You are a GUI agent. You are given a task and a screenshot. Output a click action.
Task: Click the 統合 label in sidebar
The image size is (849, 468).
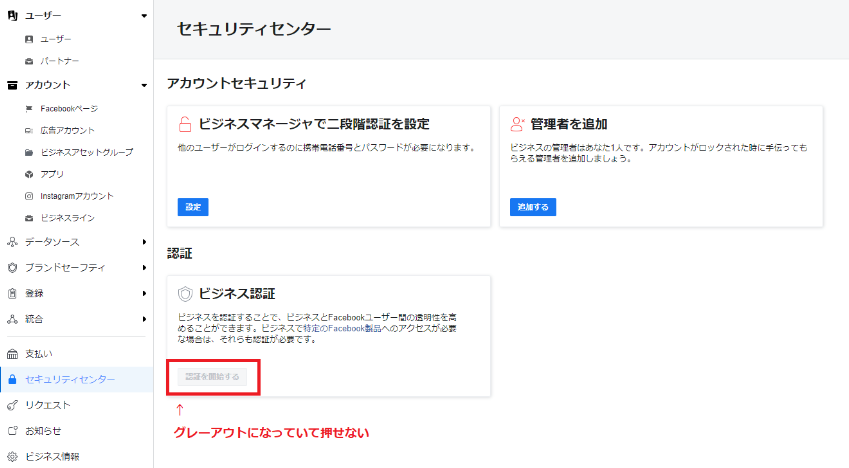point(34,319)
